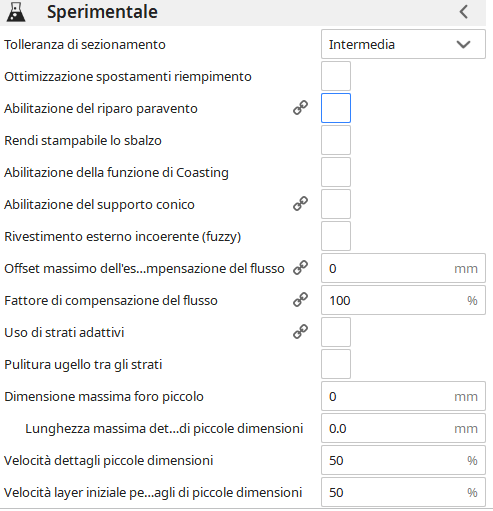Enable Pulitura ugello tra gli strati checkbox
The image size is (493, 511).
pyautogui.click(x=336, y=364)
